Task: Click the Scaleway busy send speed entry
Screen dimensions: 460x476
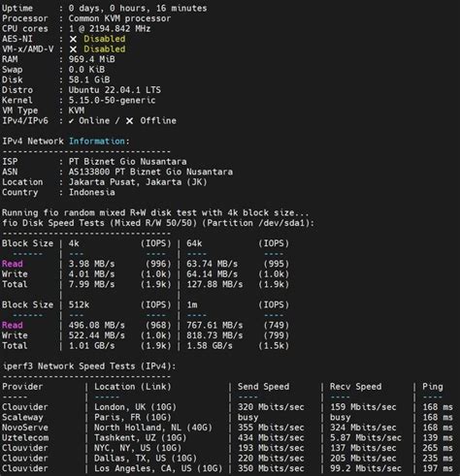Action: [247, 418]
